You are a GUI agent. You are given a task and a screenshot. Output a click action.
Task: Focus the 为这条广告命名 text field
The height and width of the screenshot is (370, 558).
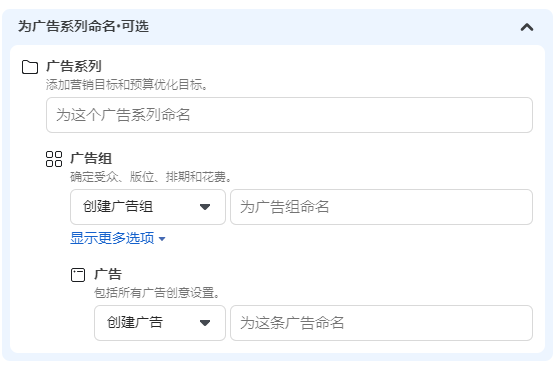click(x=381, y=323)
